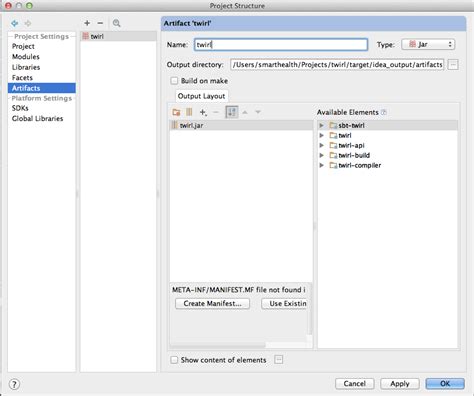
Task: Open Libraries settings page
Action: 26,67
